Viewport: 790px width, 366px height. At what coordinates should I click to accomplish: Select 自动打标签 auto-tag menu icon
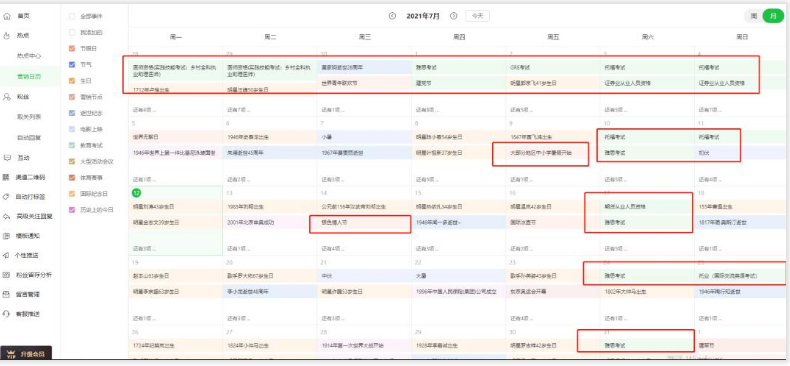coord(7,197)
